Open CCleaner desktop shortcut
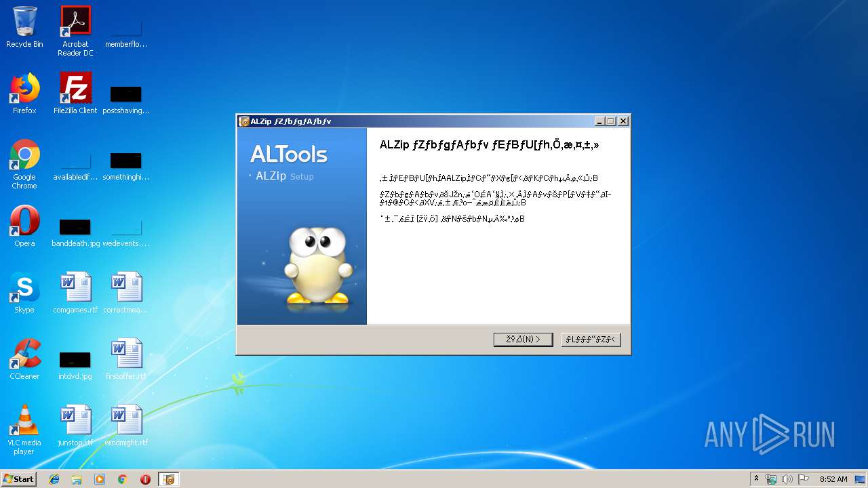 pyautogui.click(x=24, y=359)
